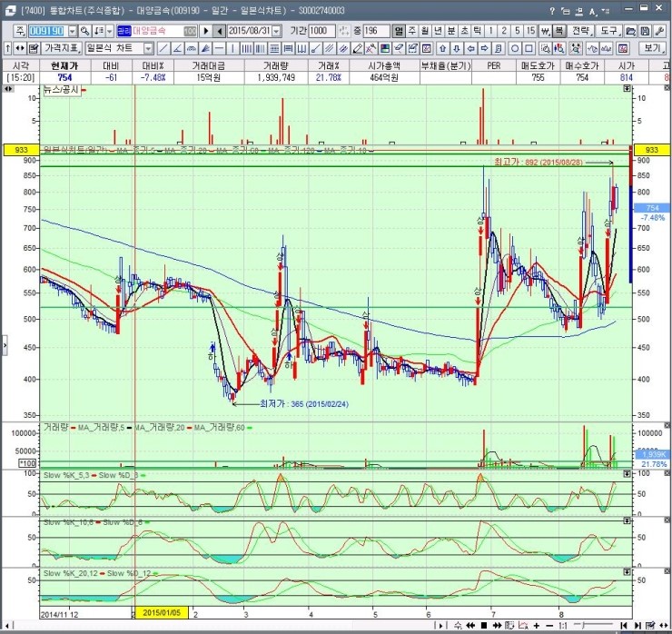
Task: Click the right arrow marker tool
Action: [484, 48]
